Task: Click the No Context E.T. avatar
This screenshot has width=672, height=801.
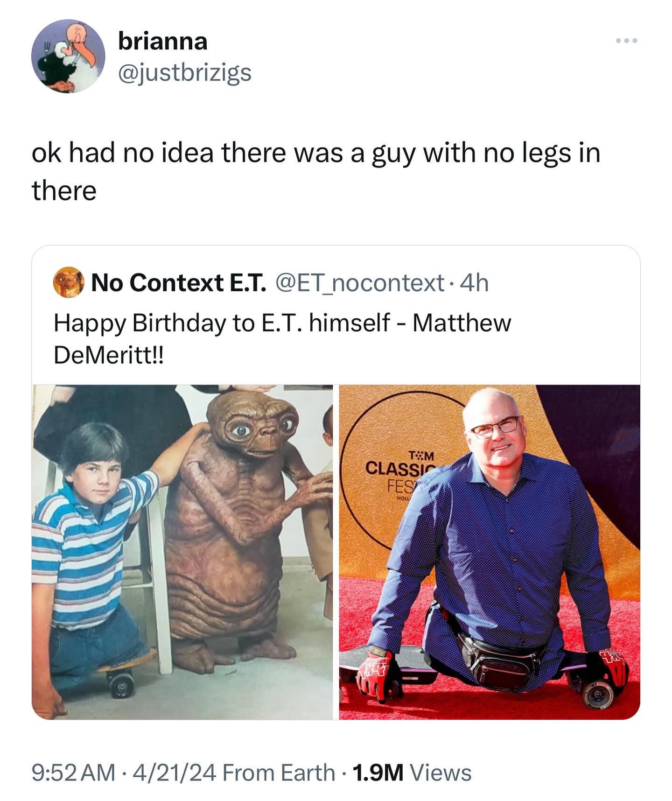Action: tap(68, 282)
